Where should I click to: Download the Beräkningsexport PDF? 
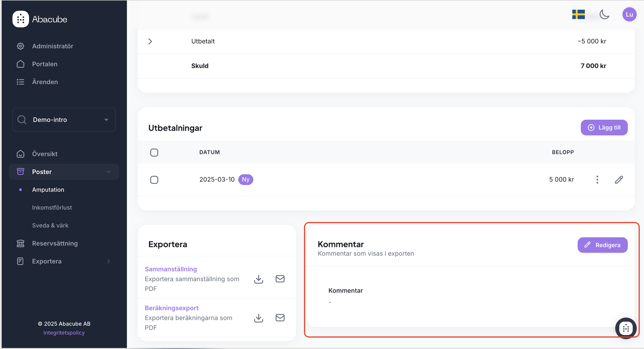click(x=258, y=318)
